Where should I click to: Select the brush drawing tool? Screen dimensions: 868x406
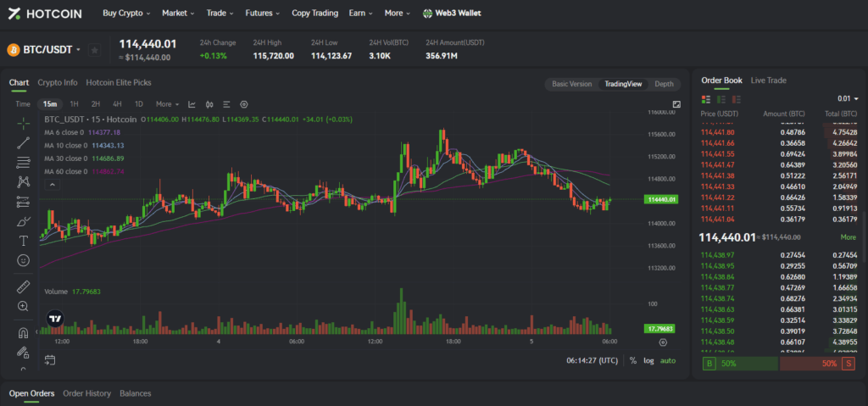pyautogui.click(x=23, y=221)
